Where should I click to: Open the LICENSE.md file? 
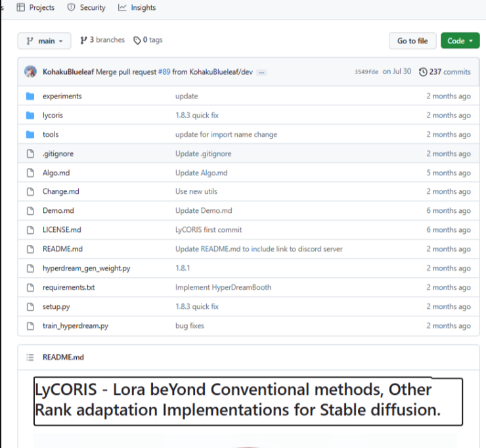click(62, 230)
